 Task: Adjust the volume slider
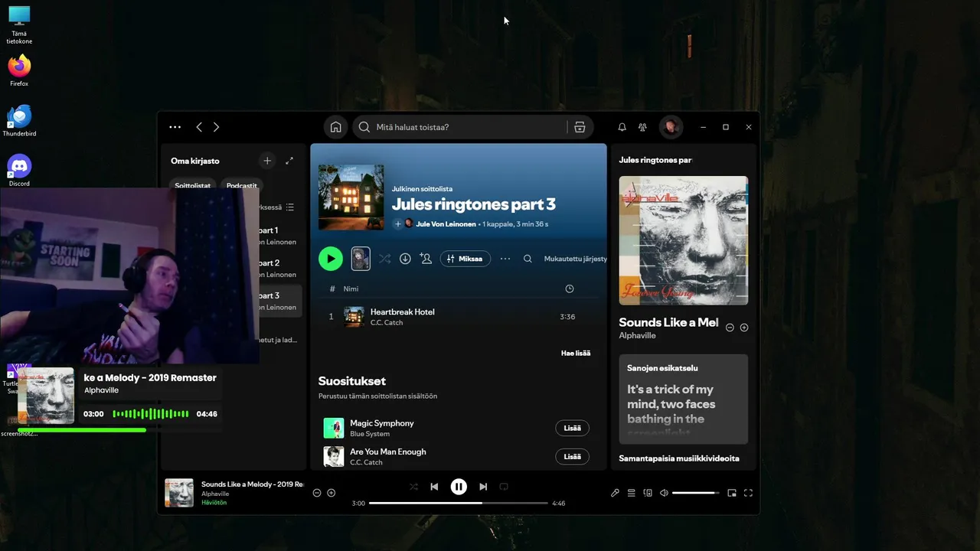coord(696,493)
